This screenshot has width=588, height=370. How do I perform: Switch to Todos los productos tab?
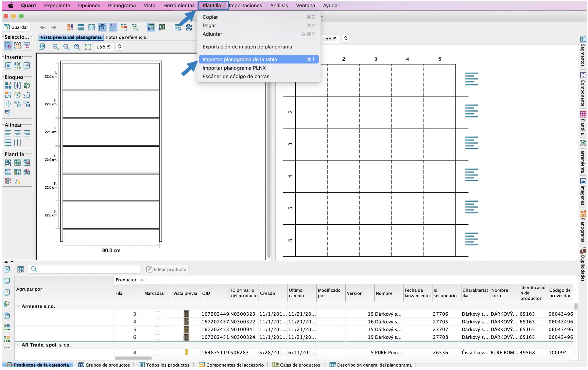[164, 365]
